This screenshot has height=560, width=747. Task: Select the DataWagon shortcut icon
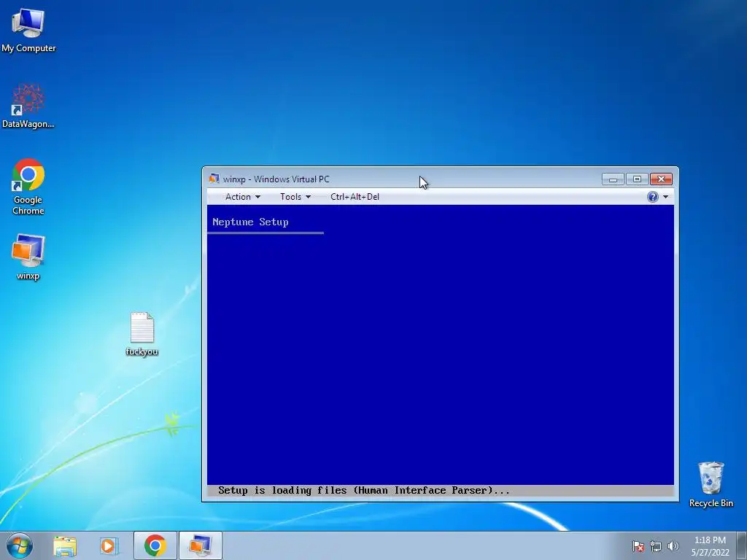28,106
